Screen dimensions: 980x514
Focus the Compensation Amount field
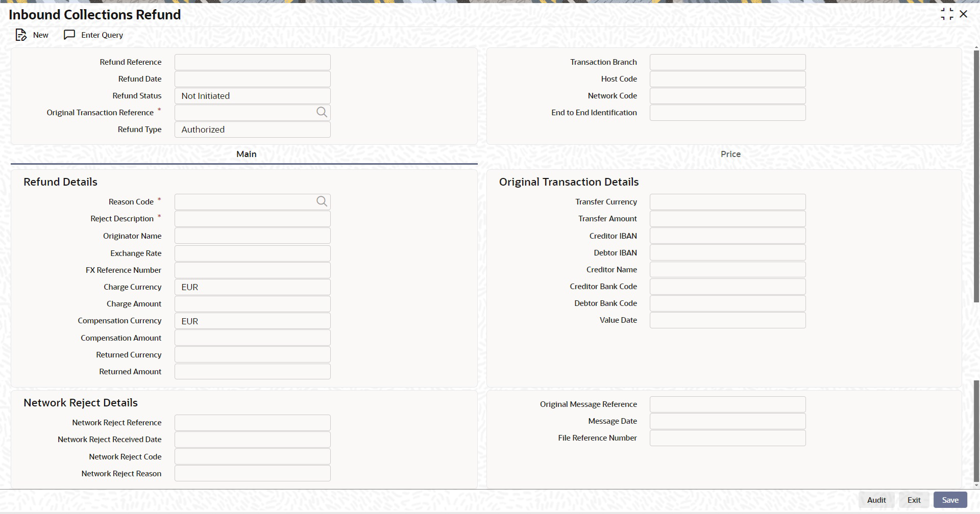click(x=253, y=338)
